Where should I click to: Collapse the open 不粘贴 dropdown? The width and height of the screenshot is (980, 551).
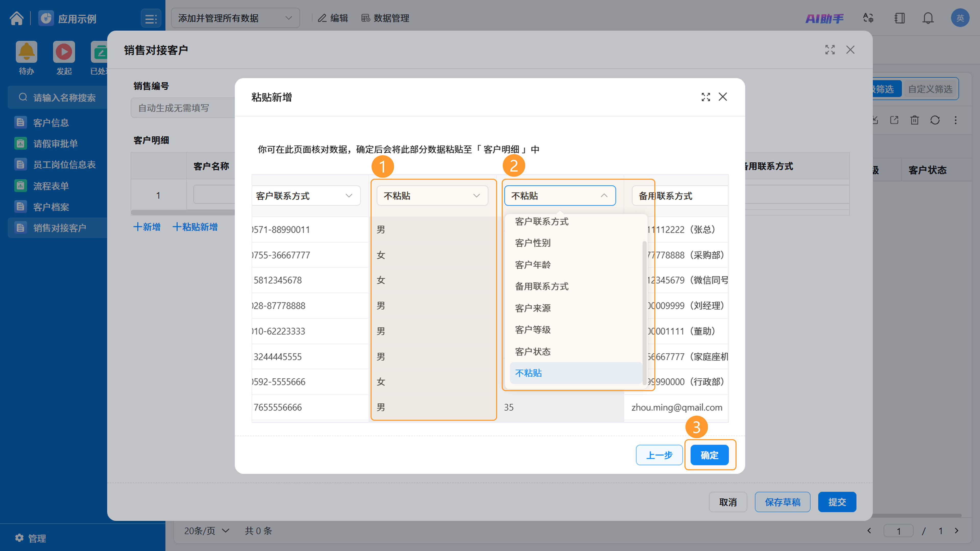coord(560,196)
